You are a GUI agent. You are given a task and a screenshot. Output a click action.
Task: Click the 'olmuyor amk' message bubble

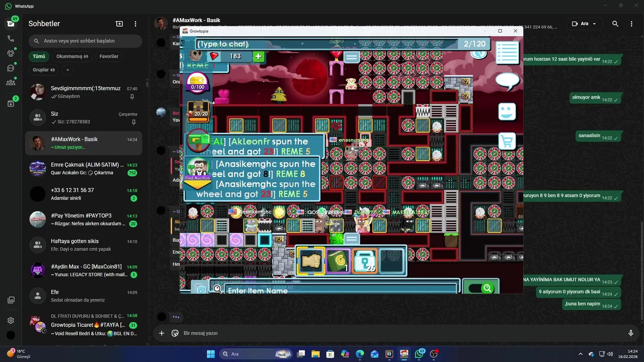tap(596, 98)
